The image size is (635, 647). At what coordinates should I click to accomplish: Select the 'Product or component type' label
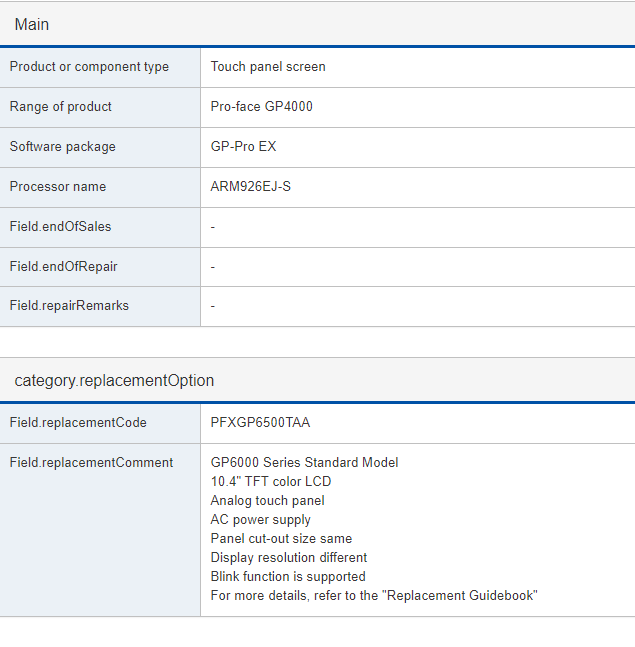click(x=89, y=66)
